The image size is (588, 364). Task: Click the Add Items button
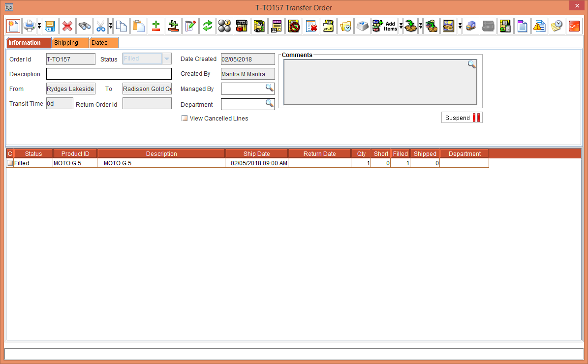pyautogui.click(x=384, y=26)
